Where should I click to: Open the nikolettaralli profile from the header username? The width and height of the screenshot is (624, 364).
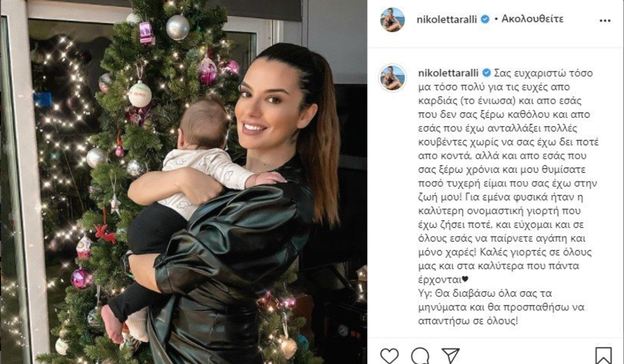[447, 19]
